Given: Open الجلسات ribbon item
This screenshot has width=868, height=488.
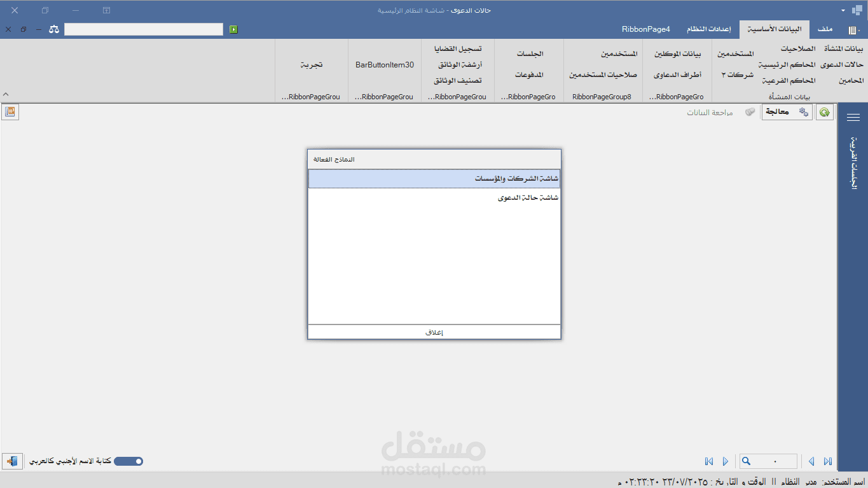Looking at the screenshot, I should click(532, 55).
